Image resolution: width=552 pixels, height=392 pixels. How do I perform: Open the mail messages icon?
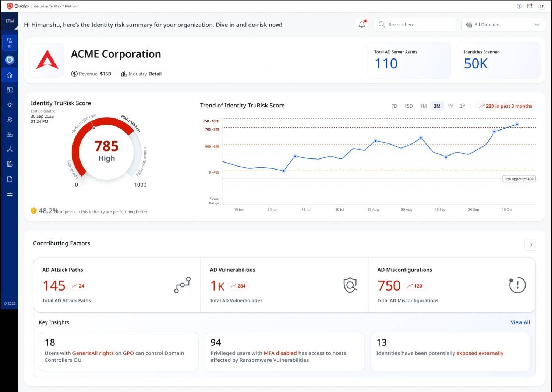pyautogui.click(x=530, y=6)
